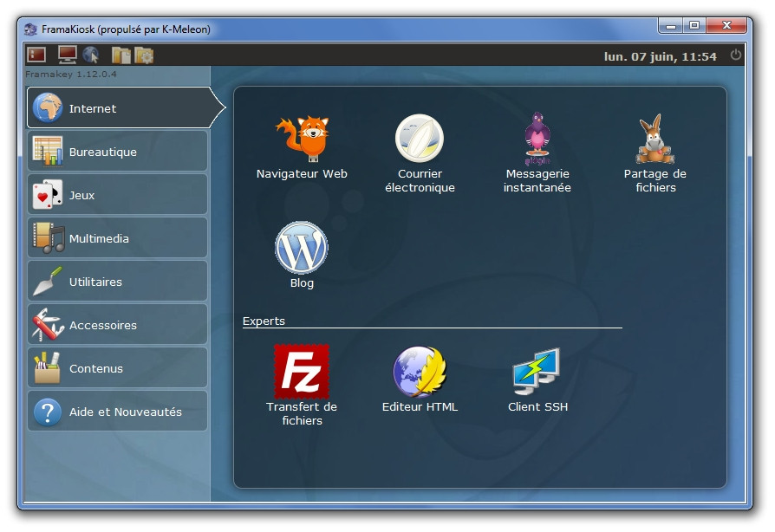Open the folder with gear toolbar icon
775x532 pixels.
click(144, 55)
